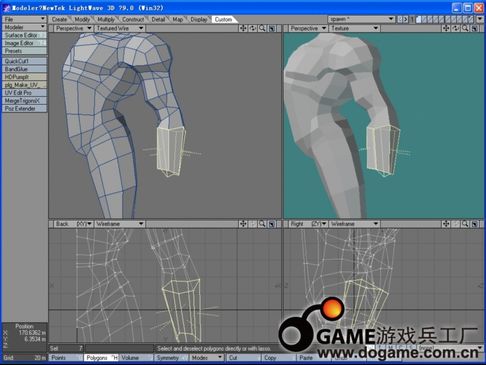Switch to the Multiply tab
The image size is (486, 365).
tap(106, 20)
